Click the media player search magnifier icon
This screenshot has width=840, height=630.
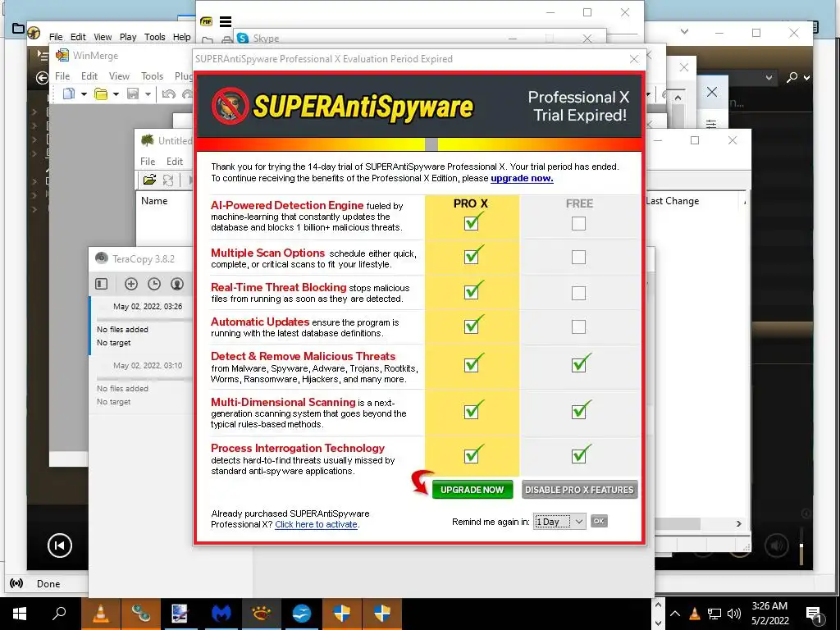click(x=792, y=78)
